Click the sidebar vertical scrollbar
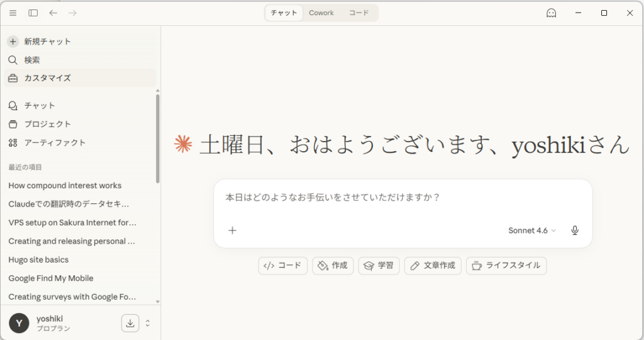 click(x=157, y=139)
